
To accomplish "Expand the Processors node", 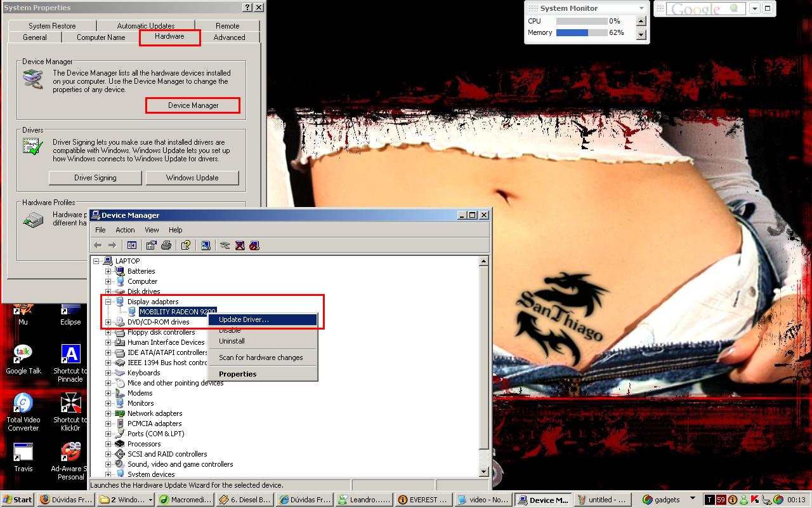I will pos(108,444).
